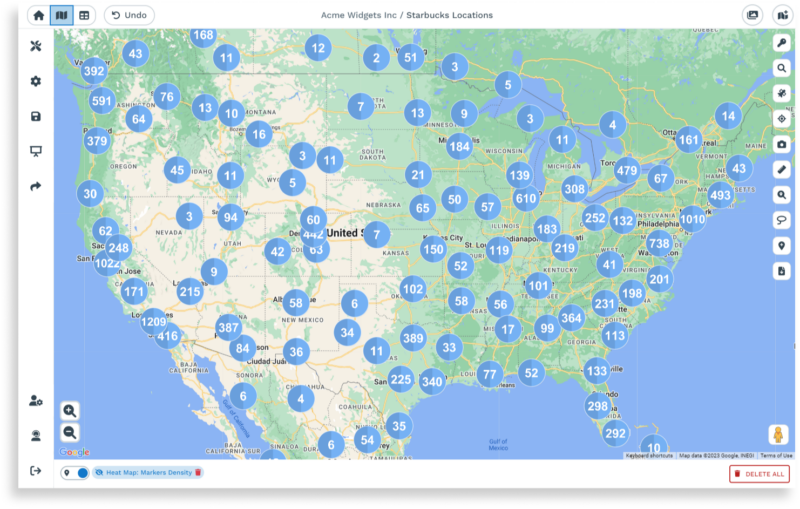
Task: Switch to the map view tab
Action: coord(62,15)
